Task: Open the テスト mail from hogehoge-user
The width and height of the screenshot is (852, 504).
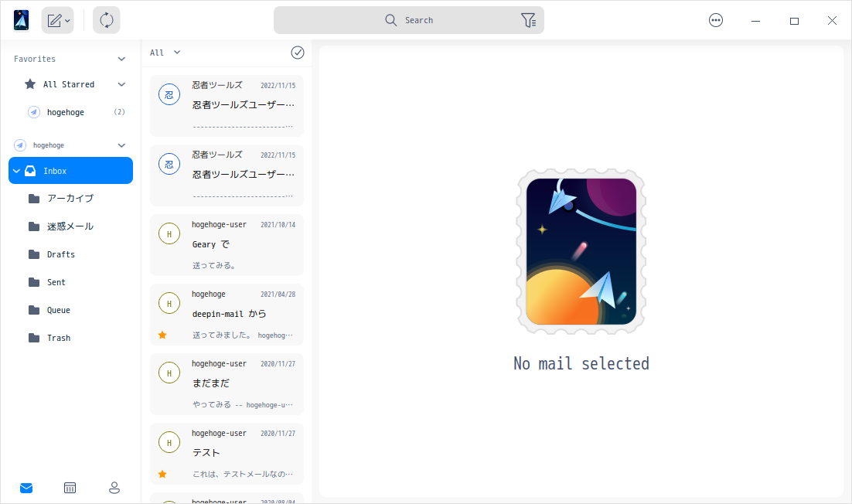Action: (227, 454)
